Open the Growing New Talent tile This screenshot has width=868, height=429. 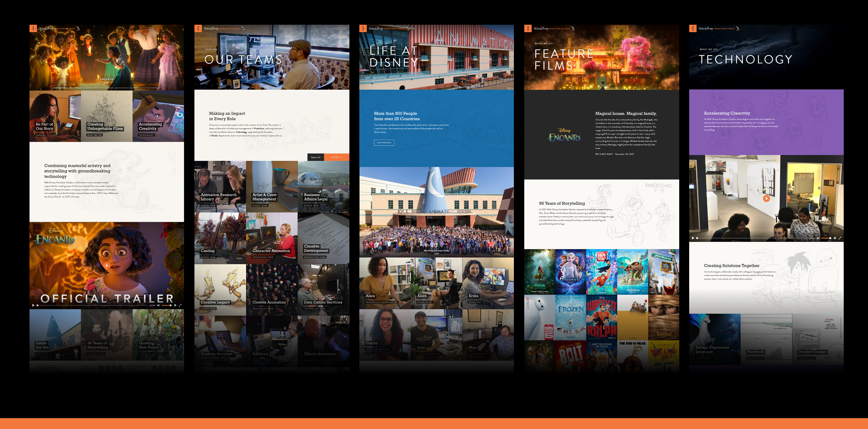pos(158,335)
